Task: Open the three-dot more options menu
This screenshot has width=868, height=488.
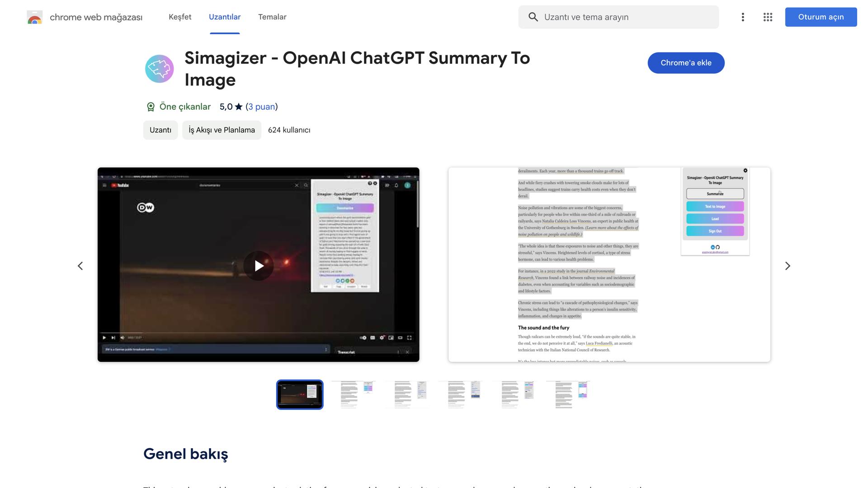Action: click(743, 17)
